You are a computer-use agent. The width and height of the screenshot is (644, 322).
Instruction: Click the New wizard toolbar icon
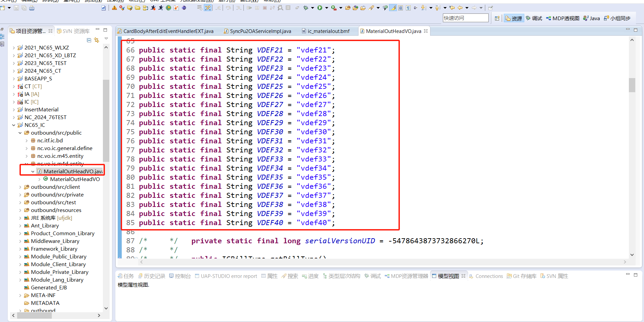point(2,8)
